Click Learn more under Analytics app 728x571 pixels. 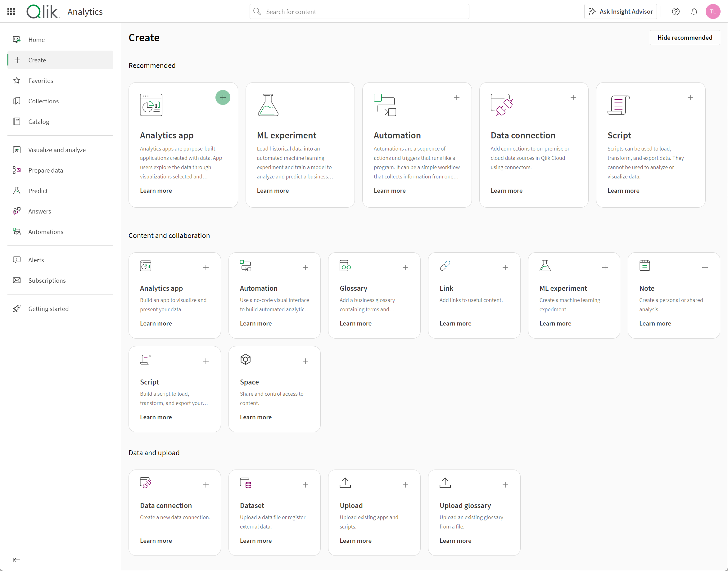[x=156, y=191]
